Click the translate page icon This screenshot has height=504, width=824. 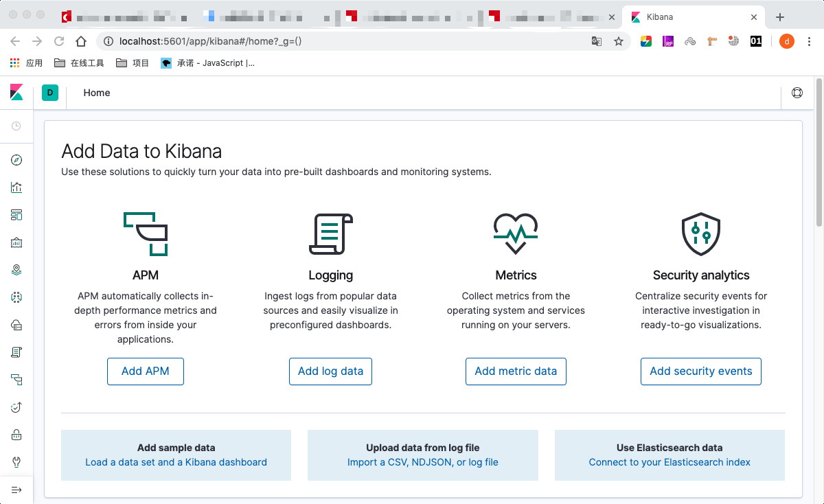coord(597,41)
